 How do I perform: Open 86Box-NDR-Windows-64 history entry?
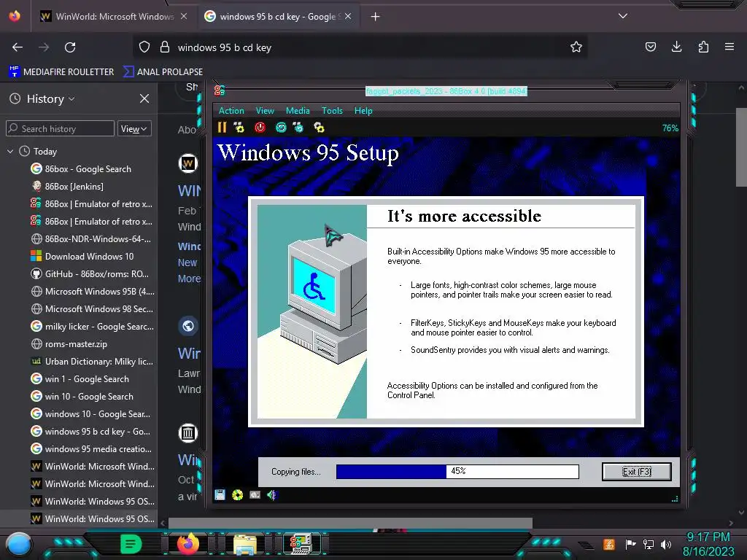(x=91, y=239)
